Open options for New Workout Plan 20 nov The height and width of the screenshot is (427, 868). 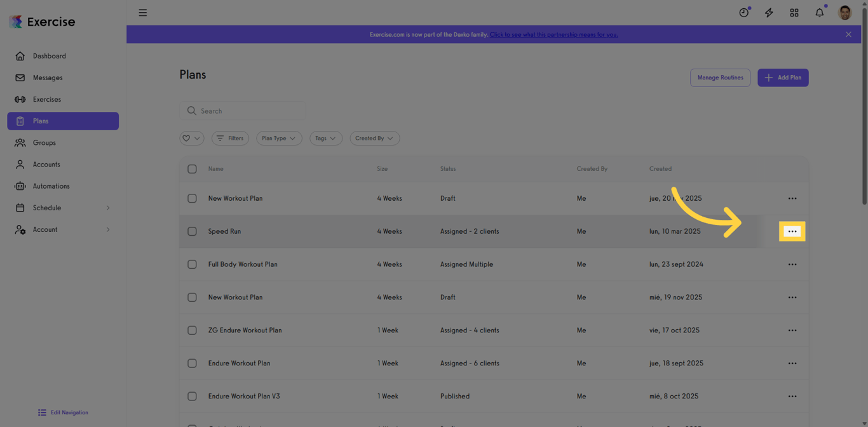pos(792,198)
